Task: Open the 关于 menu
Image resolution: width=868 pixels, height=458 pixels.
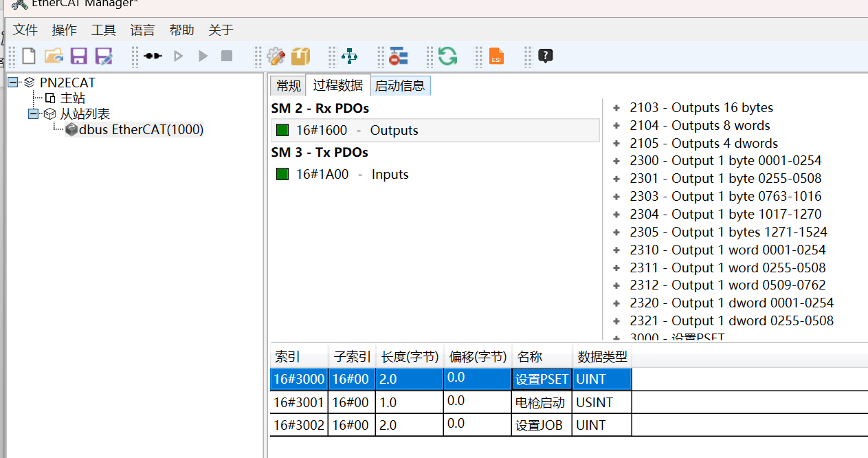Action: [221, 30]
